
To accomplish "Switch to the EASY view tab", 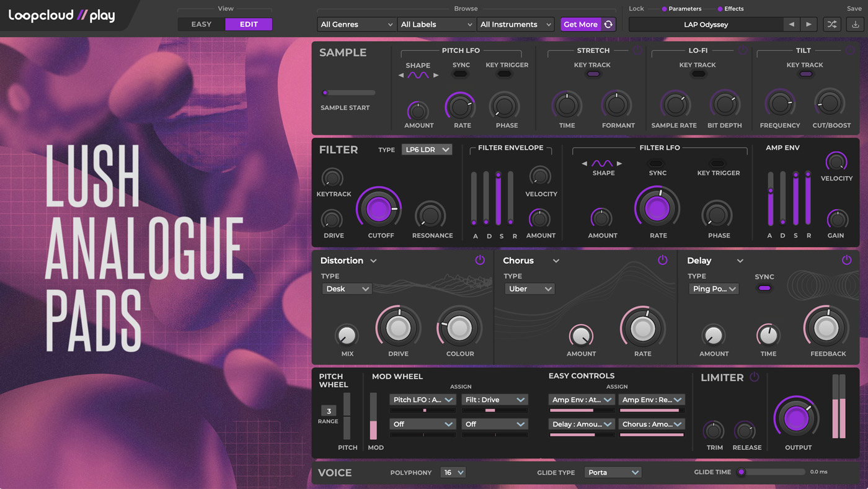I will pyautogui.click(x=201, y=24).
